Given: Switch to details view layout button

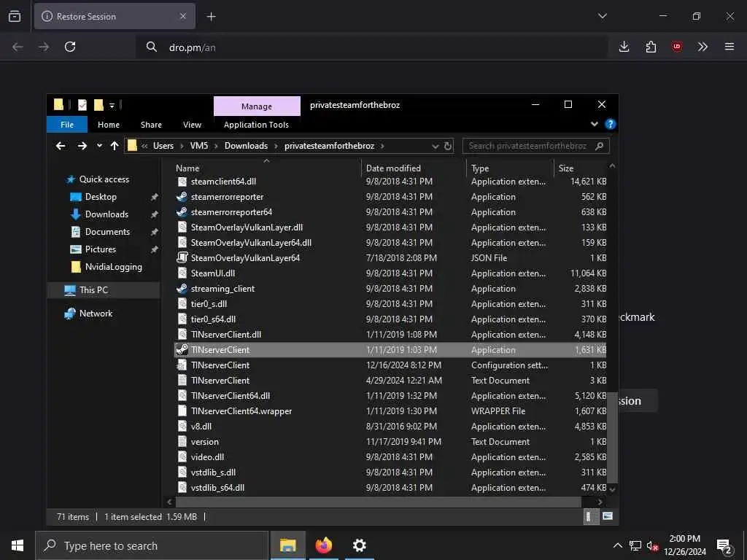Looking at the screenshot, I should [591, 517].
